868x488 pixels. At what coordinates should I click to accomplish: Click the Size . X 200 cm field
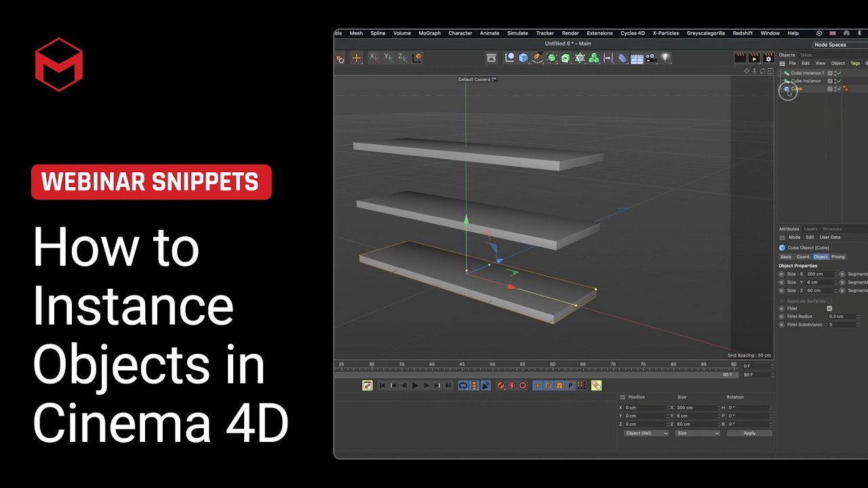point(820,274)
